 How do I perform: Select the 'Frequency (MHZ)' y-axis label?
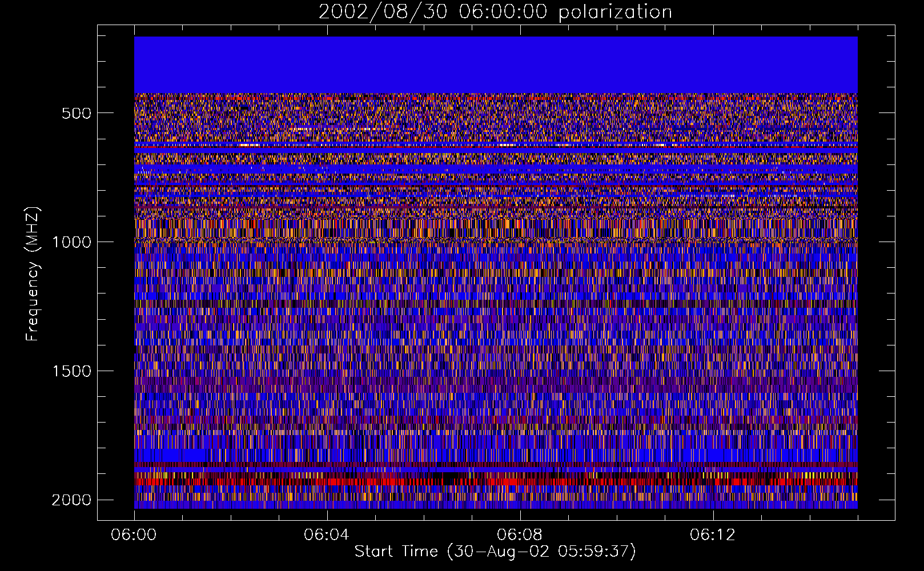33,274
